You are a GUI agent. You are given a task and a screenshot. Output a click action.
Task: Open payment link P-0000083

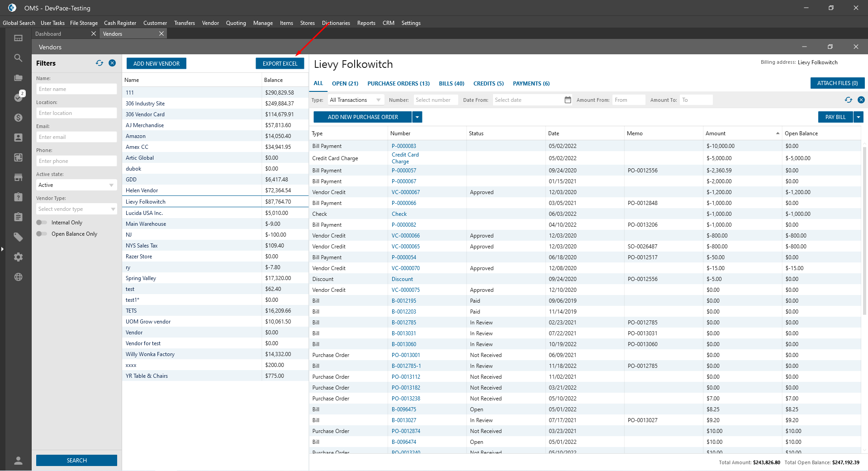tap(403, 146)
